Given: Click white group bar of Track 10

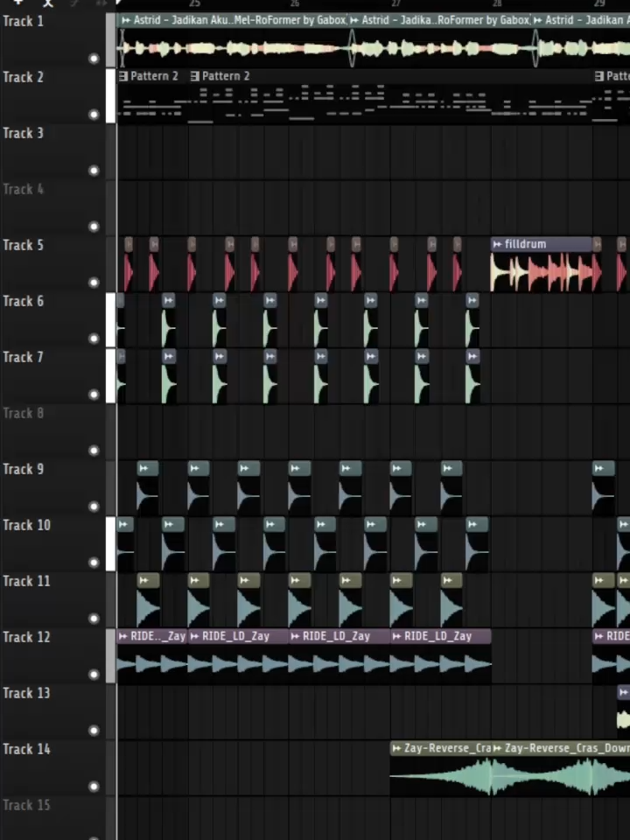Looking at the screenshot, I should (x=111, y=543).
